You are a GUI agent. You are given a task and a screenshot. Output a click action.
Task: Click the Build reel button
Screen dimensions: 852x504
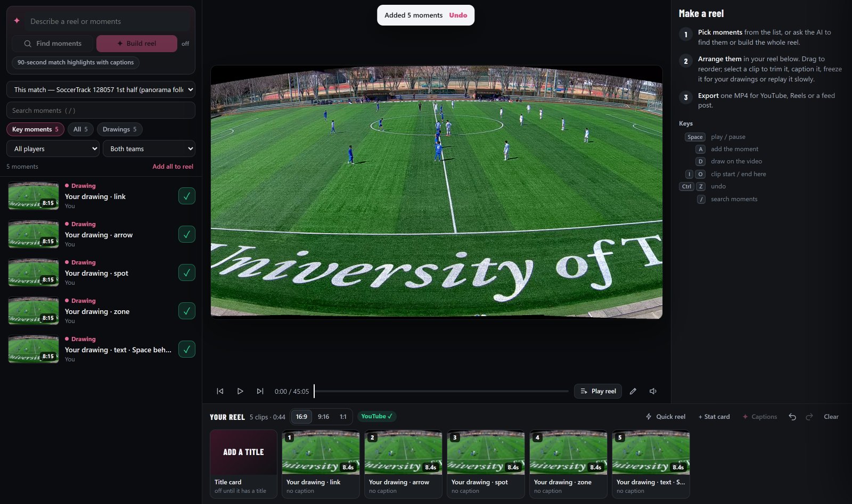pyautogui.click(x=137, y=44)
